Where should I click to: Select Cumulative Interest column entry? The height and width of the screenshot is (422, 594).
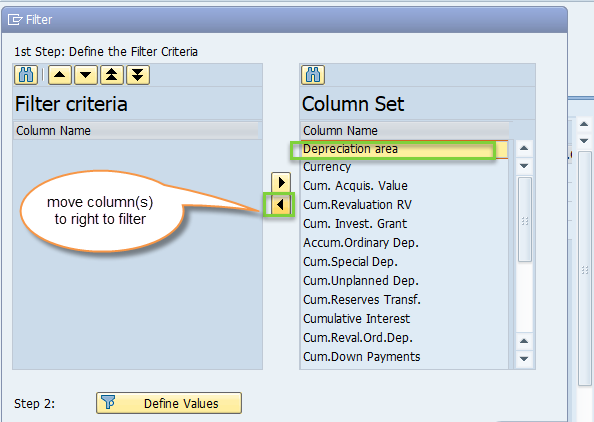[404, 319]
